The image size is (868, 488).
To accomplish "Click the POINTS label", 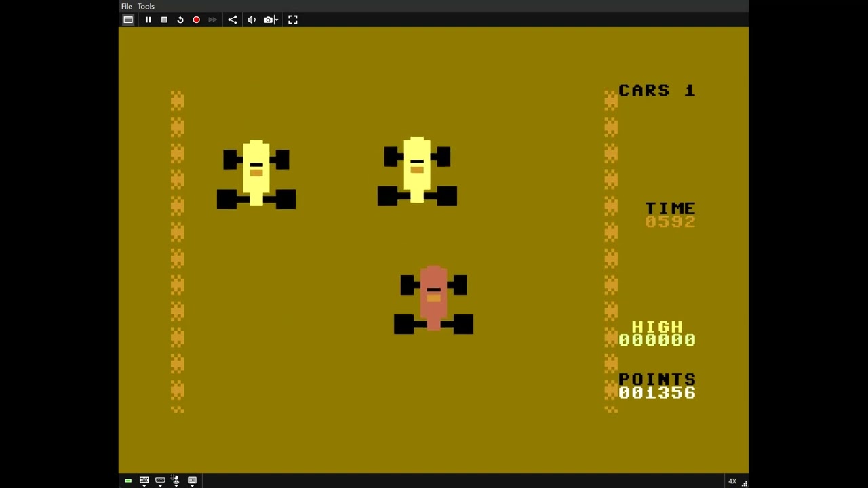I will point(657,379).
